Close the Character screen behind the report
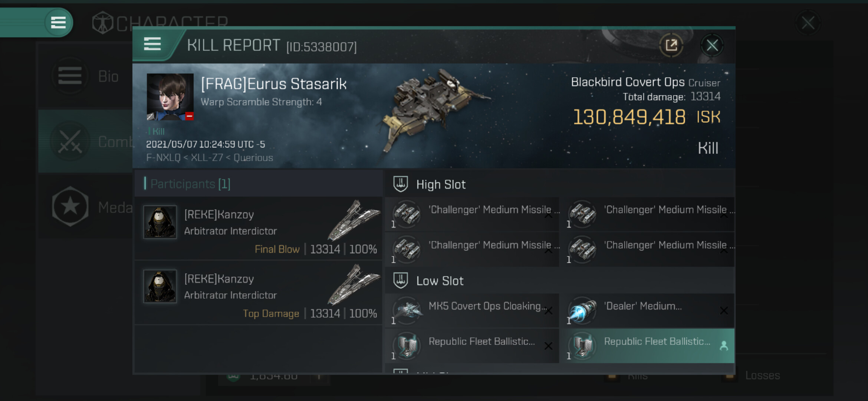This screenshot has width=868, height=401. (x=808, y=23)
